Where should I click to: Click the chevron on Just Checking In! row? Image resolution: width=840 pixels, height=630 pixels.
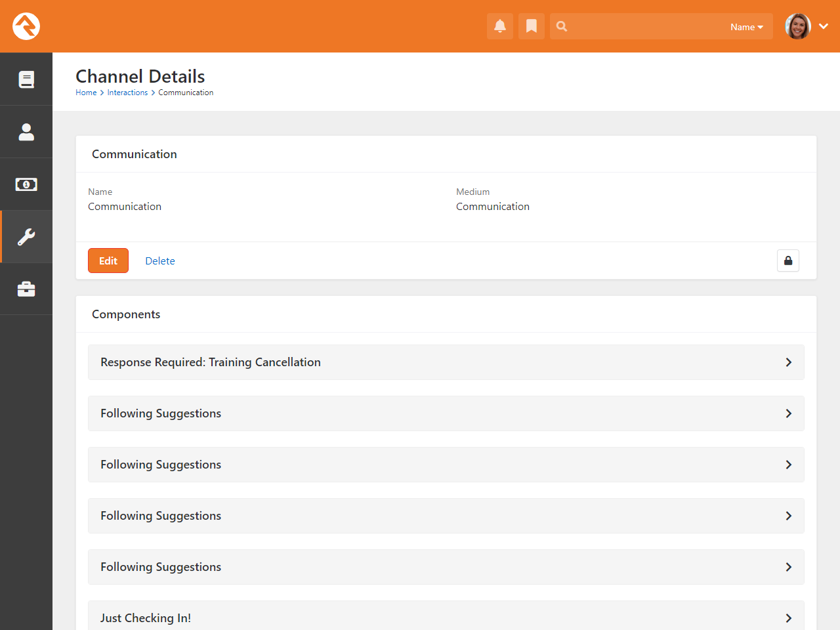click(x=789, y=618)
